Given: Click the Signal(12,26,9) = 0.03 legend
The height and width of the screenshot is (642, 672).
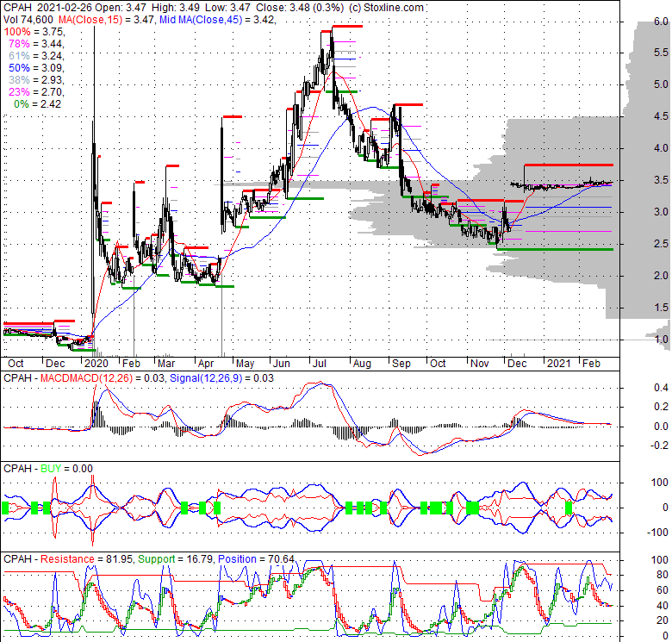Looking at the screenshot, I should (x=221, y=378).
